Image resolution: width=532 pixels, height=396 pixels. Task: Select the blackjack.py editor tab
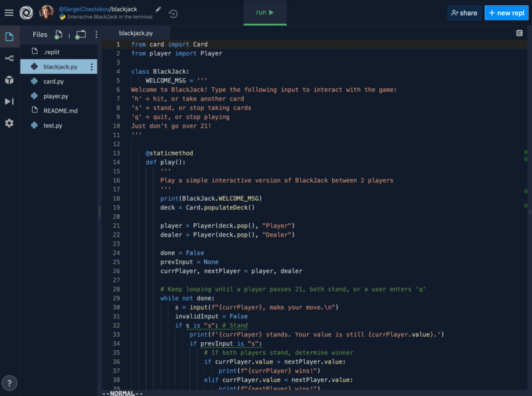[x=135, y=33]
